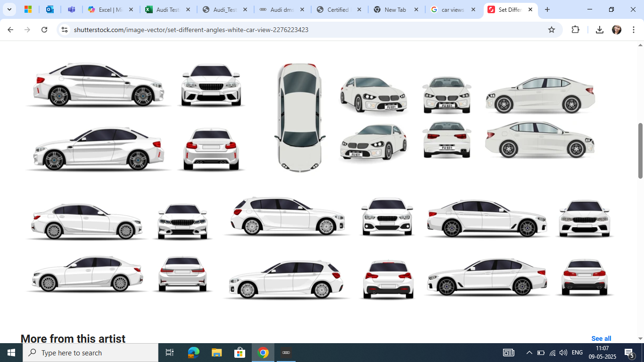
Task: Expand the tab search dropdown arrow
Action: tap(9, 9)
